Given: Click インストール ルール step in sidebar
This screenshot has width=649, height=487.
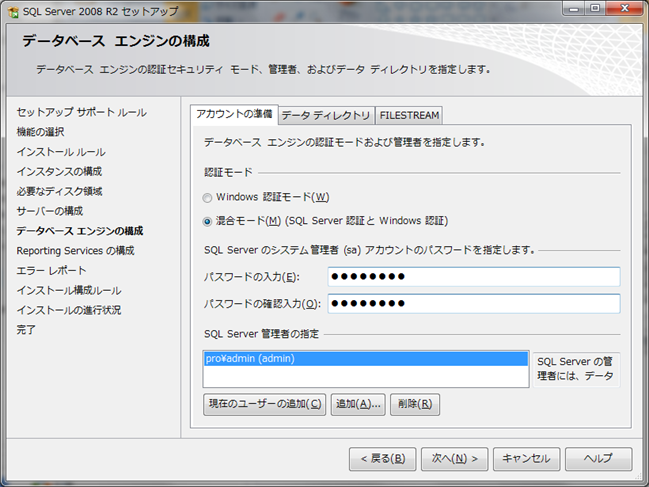Looking at the screenshot, I should (61, 152).
